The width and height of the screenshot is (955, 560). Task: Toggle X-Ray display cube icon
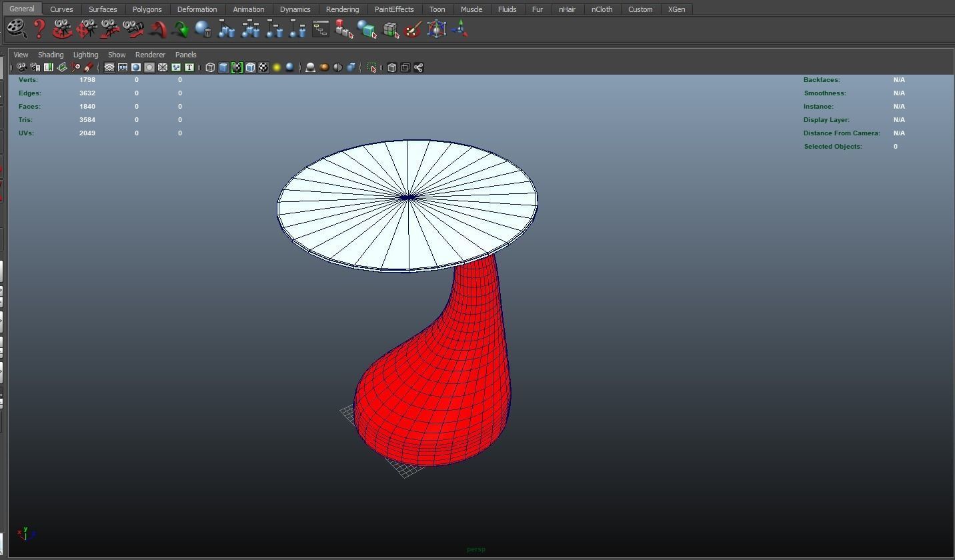(392, 67)
